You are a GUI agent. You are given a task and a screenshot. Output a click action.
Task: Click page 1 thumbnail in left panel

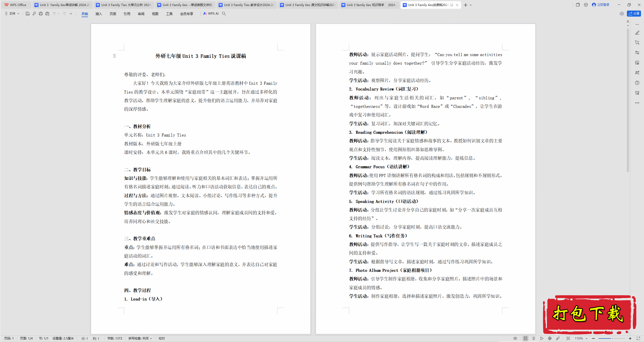[x=200, y=170]
